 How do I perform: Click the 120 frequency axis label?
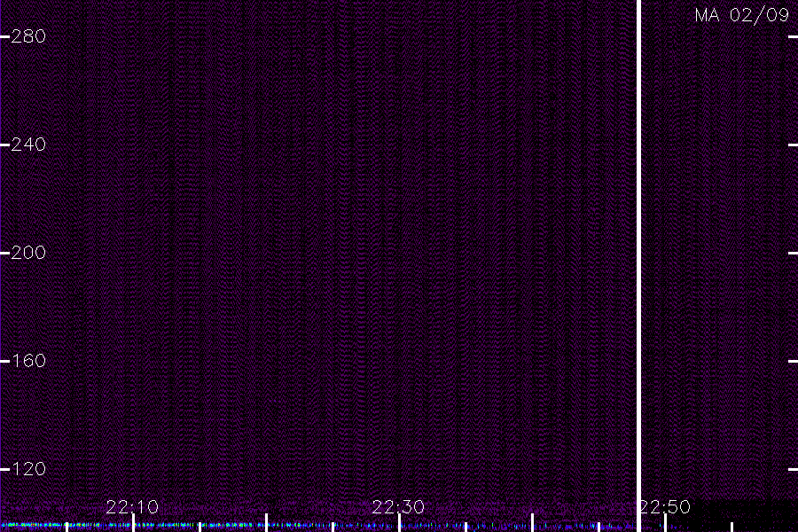28,469
